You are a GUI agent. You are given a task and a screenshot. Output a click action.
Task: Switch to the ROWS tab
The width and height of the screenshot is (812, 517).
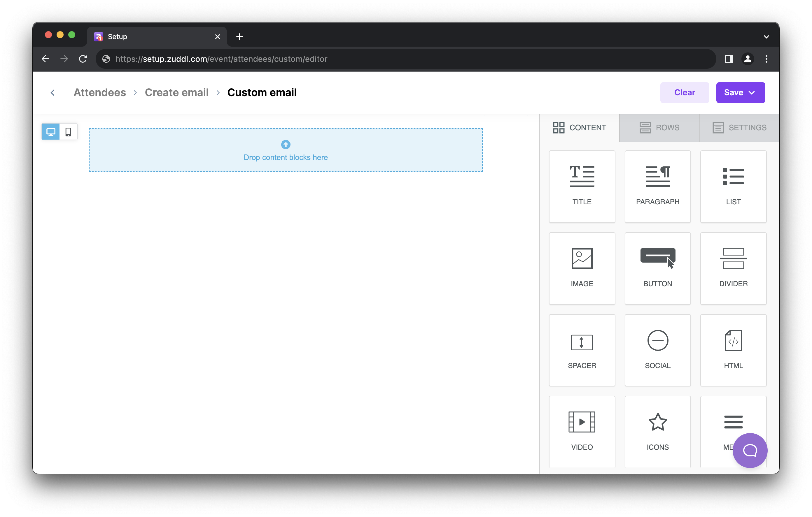(659, 127)
